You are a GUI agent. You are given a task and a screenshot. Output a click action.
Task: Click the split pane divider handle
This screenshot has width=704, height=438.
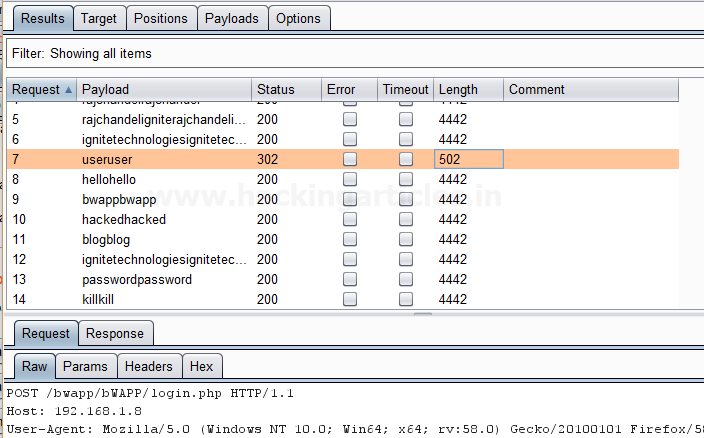pos(422,314)
